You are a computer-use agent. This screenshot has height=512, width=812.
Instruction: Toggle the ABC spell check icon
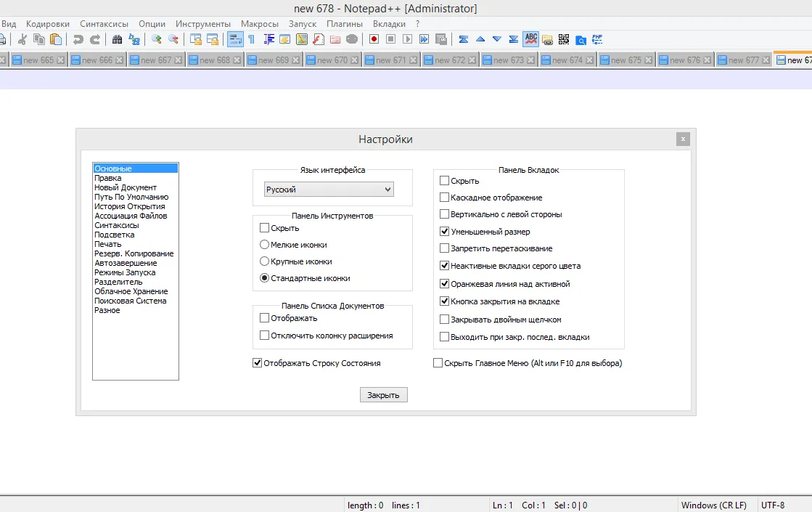531,39
